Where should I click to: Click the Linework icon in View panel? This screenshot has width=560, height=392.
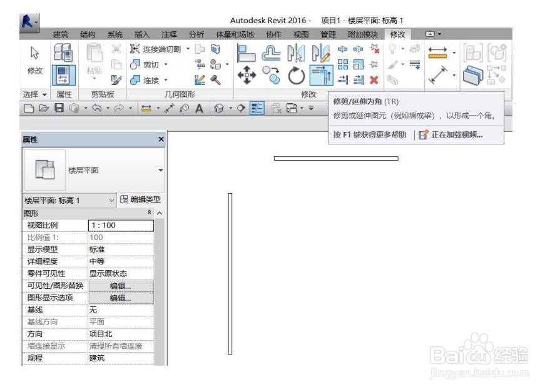click(415, 64)
